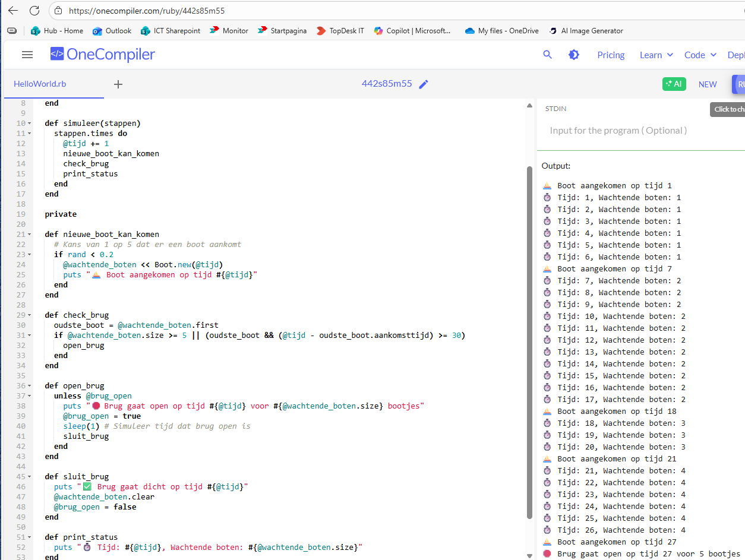This screenshot has width=745, height=560.
Task: Open the Pricing link
Action: [x=611, y=55]
